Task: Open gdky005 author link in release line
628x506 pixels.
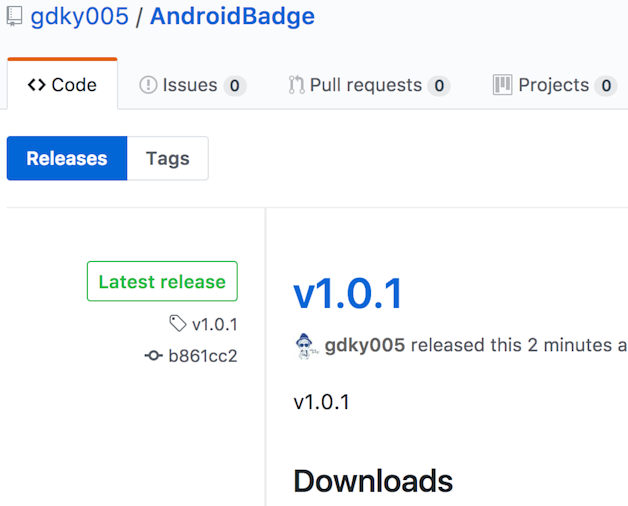Action: (x=364, y=345)
